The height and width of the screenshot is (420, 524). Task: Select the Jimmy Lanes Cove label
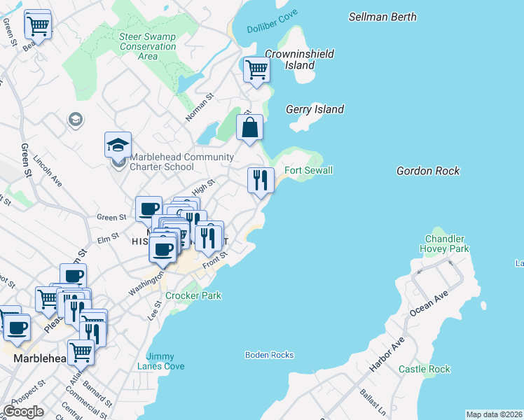click(160, 361)
